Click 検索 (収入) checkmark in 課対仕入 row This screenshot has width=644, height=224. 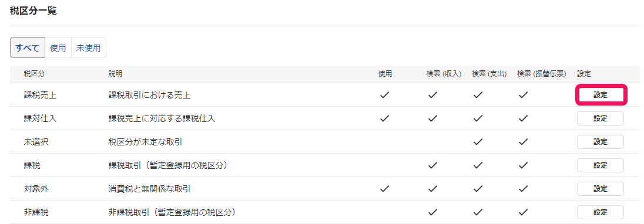433,118
